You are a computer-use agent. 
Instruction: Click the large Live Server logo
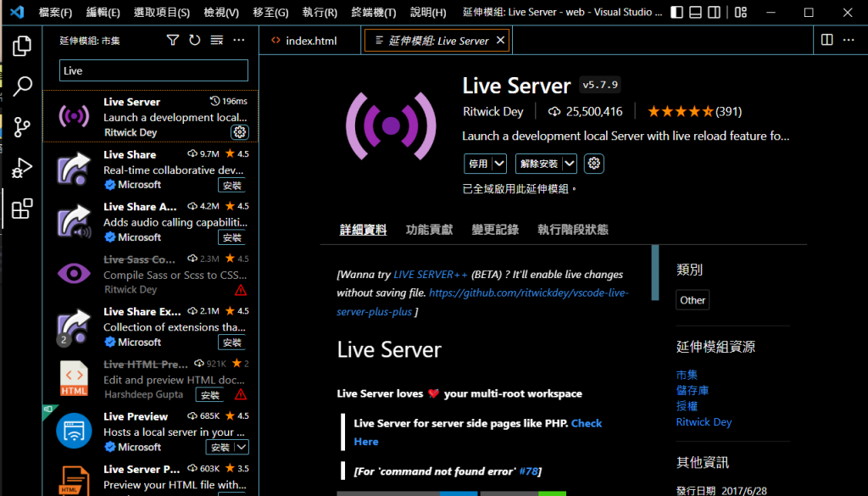click(x=391, y=126)
